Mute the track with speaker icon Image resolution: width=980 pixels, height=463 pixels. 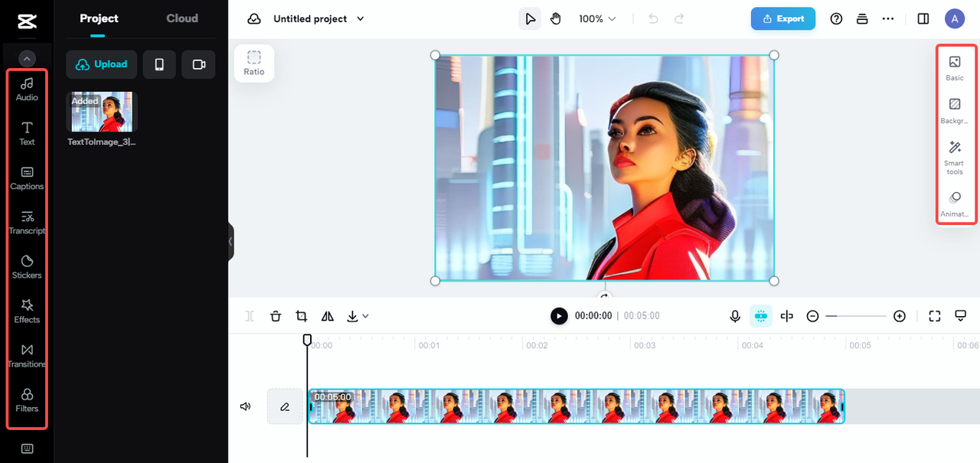245,406
